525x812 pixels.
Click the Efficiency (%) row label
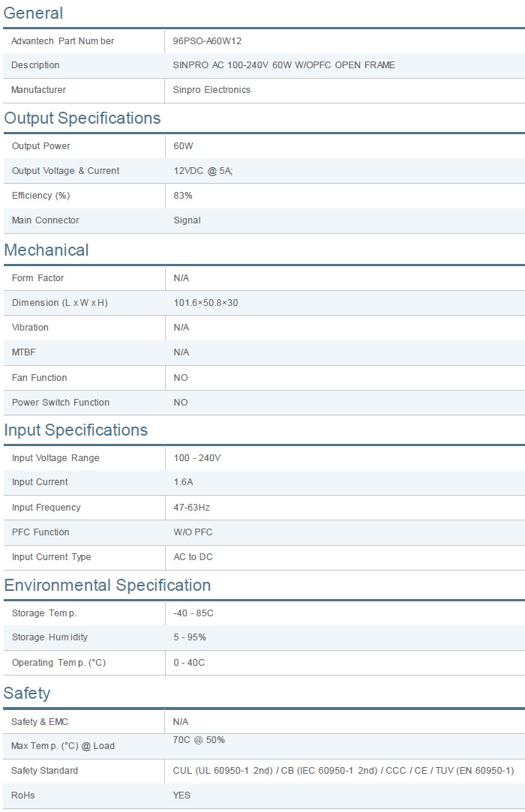point(42,196)
